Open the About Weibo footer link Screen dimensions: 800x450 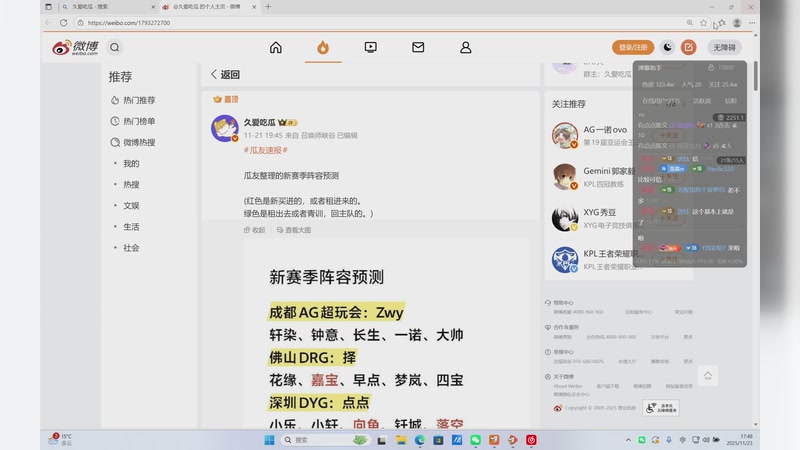click(x=567, y=386)
